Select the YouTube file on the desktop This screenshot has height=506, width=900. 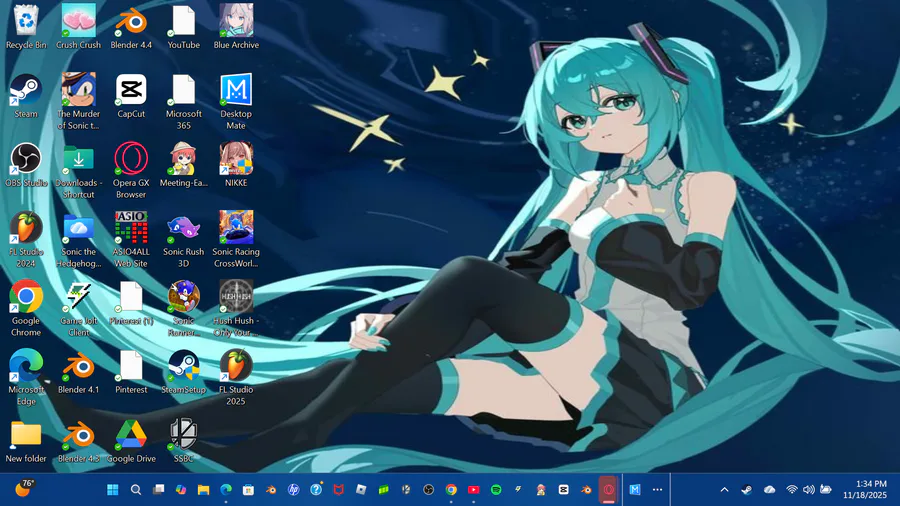click(184, 27)
